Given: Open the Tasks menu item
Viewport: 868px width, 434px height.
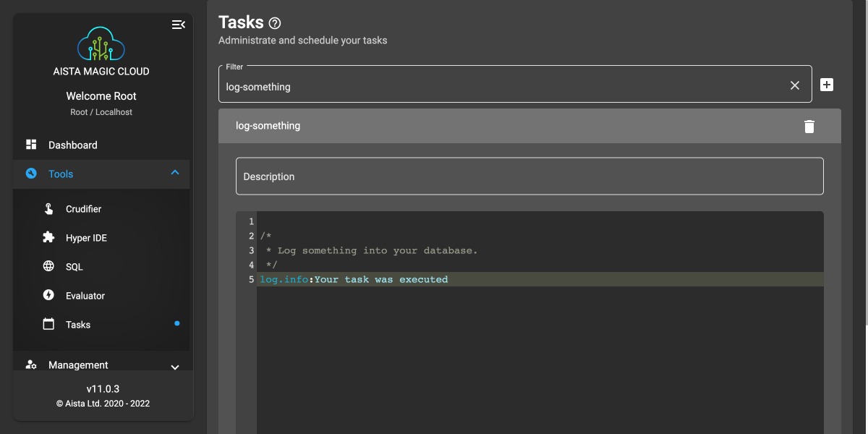Looking at the screenshot, I should [101, 325].
